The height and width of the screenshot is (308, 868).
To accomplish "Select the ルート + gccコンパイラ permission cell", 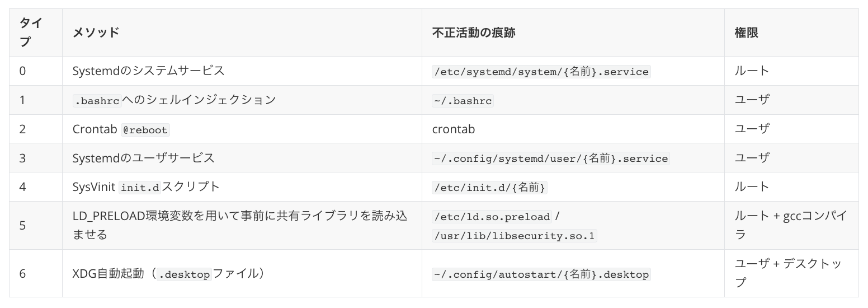I will coord(791,225).
